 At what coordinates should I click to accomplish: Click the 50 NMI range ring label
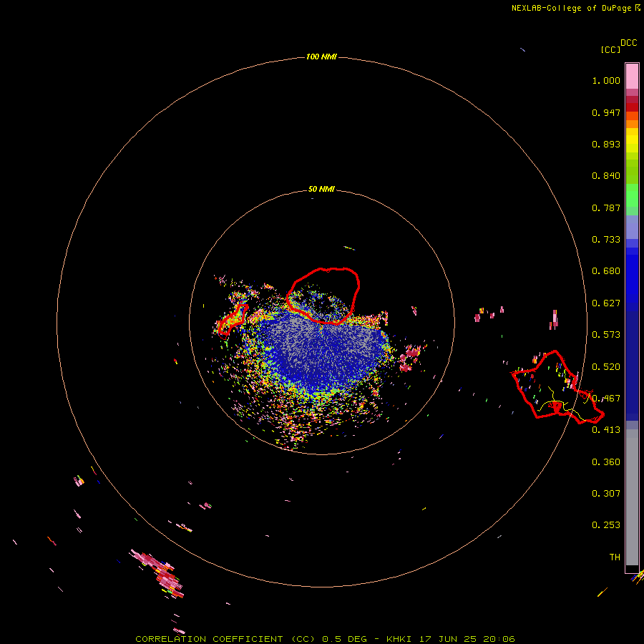[x=321, y=189]
